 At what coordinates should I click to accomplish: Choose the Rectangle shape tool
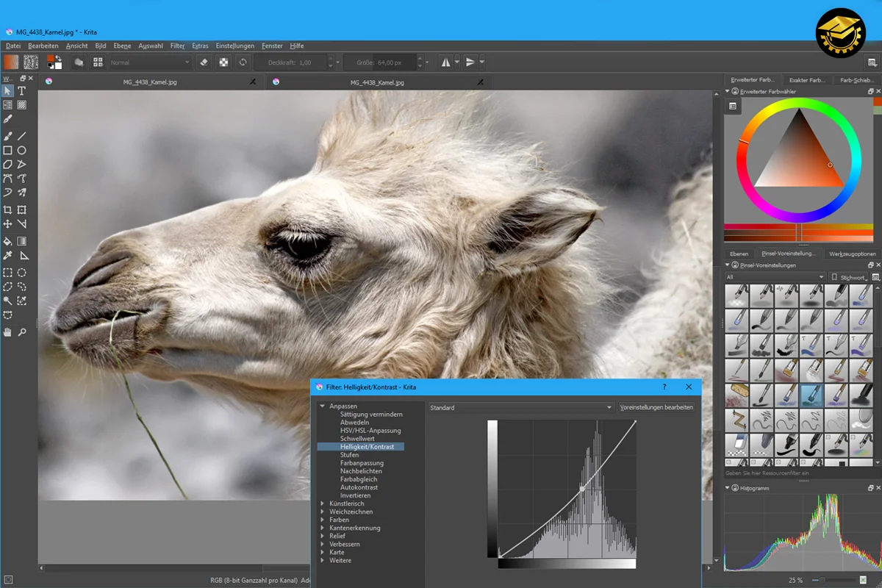pyautogui.click(x=7, y=150)
